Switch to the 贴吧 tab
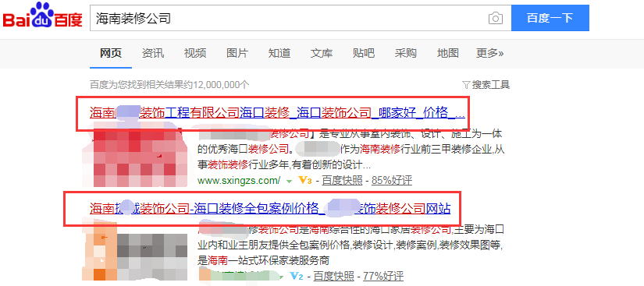644x286 pixels. (364, 53)
